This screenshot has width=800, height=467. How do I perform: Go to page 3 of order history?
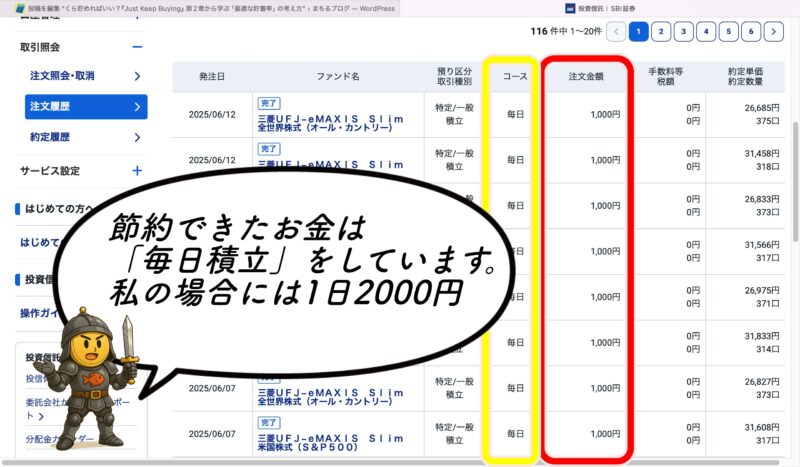pyautogui.click(x=684, y=32)
